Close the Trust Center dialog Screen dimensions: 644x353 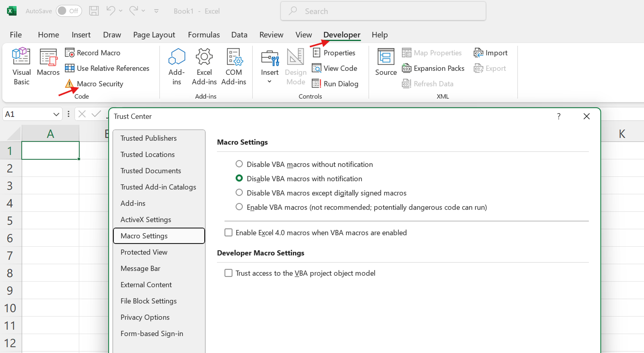[586, 116]
